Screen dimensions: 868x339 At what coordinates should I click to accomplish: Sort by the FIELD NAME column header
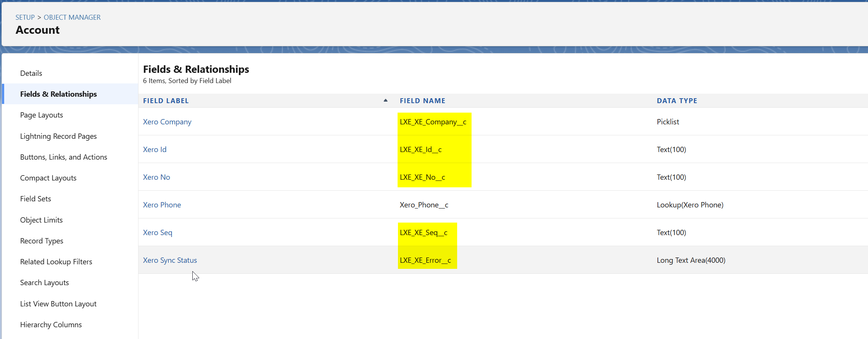point(423,101)
